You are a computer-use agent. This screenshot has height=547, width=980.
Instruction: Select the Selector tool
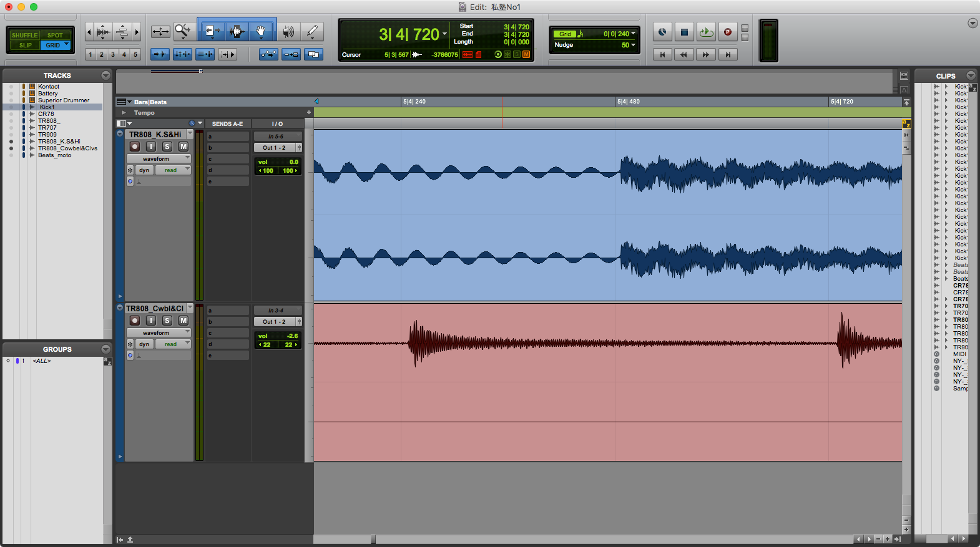(237, 31)
